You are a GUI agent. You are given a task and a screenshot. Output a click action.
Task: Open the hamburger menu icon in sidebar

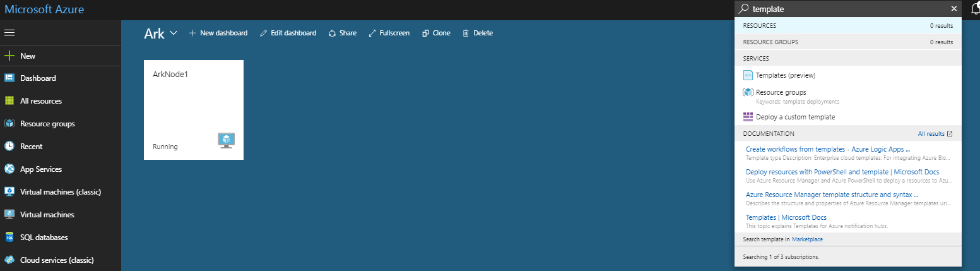coord(9,32)
